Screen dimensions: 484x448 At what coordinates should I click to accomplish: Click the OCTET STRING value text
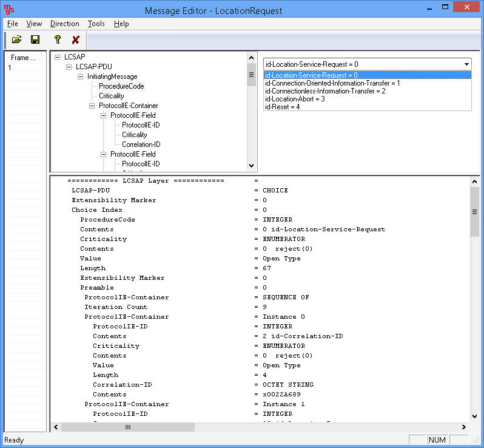coord(288,385)
